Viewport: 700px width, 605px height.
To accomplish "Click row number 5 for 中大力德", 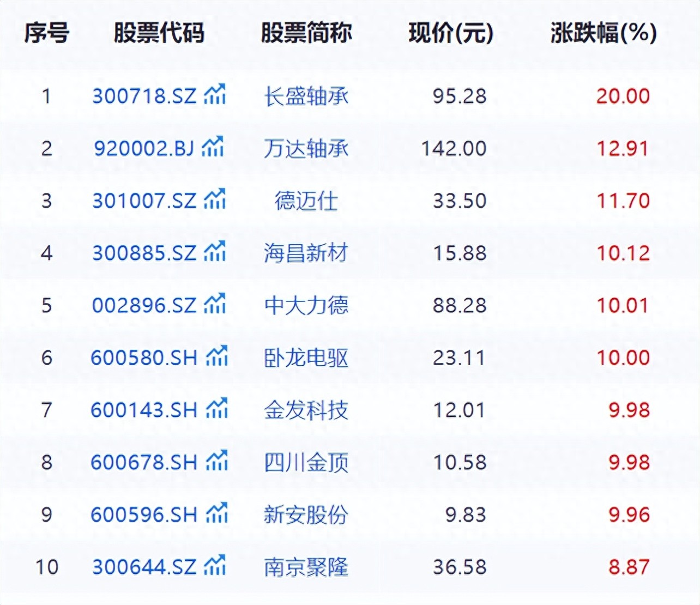I will tap(47, 306).
